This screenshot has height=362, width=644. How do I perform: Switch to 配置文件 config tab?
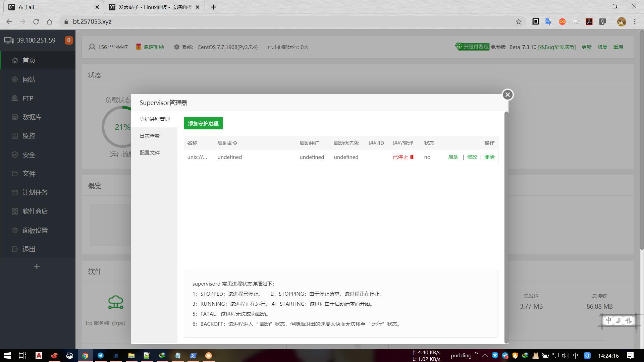point(150,153)
